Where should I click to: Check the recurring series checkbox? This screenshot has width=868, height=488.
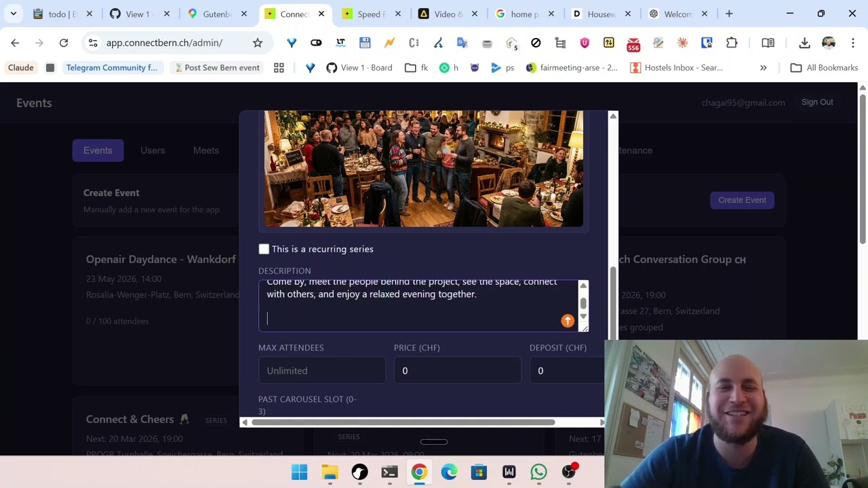tap(264, 249)
